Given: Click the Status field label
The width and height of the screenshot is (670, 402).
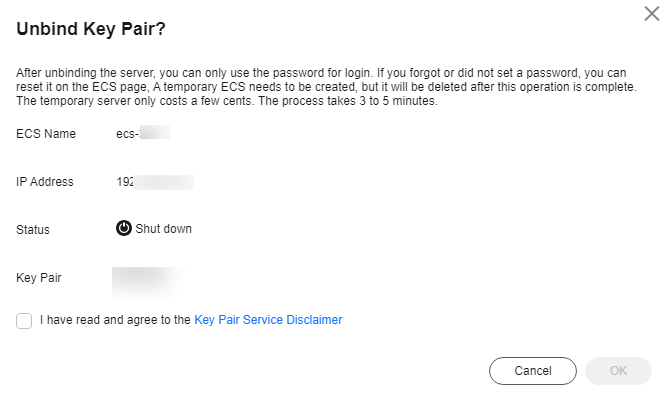Looking at the screenshot, I should (x=33, y=230).
